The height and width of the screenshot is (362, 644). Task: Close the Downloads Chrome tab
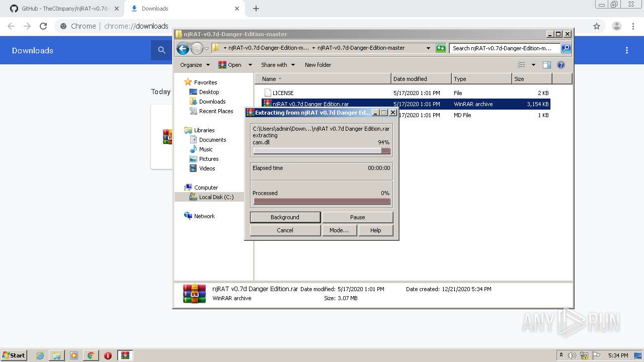click(x=237, y=9)
